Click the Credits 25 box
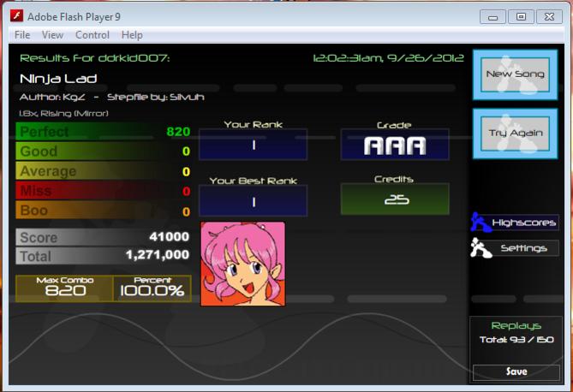 (x=395, y=199)
